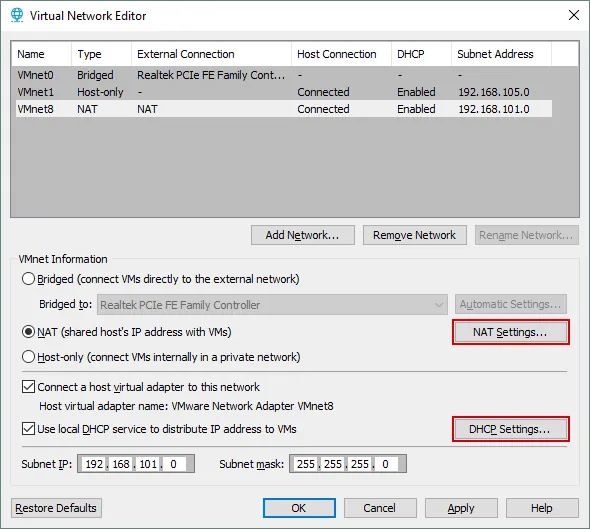Viewport: 590px width, 529px height.
Task: Click the Bridged type cell of VMnet0
Action: click(95, 75)
